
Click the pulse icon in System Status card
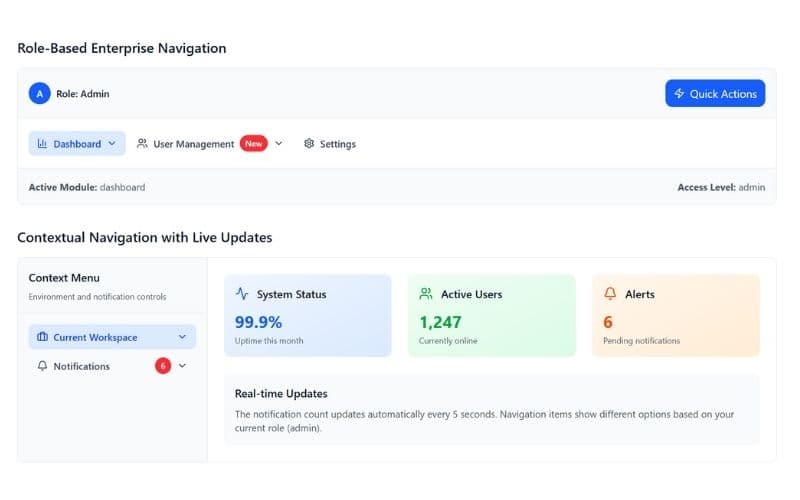pos(242,294)
